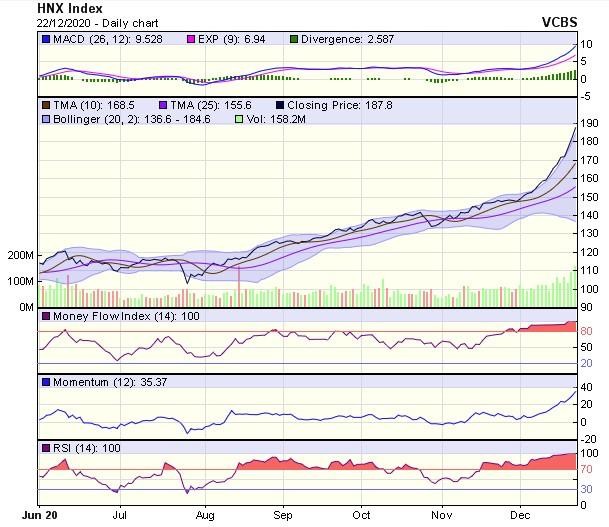Click the 190 value on price axis
This screenshot has width=609, height=527.
click(x=590, y=123)
